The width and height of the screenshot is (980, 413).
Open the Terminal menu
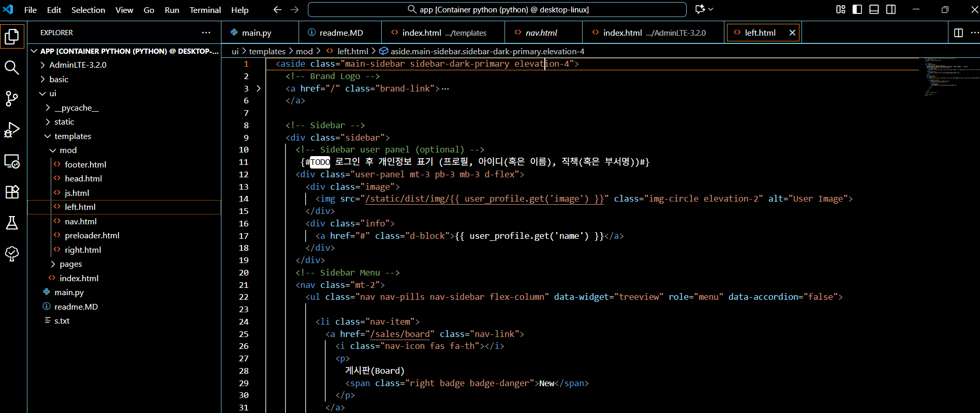point(205,10)
